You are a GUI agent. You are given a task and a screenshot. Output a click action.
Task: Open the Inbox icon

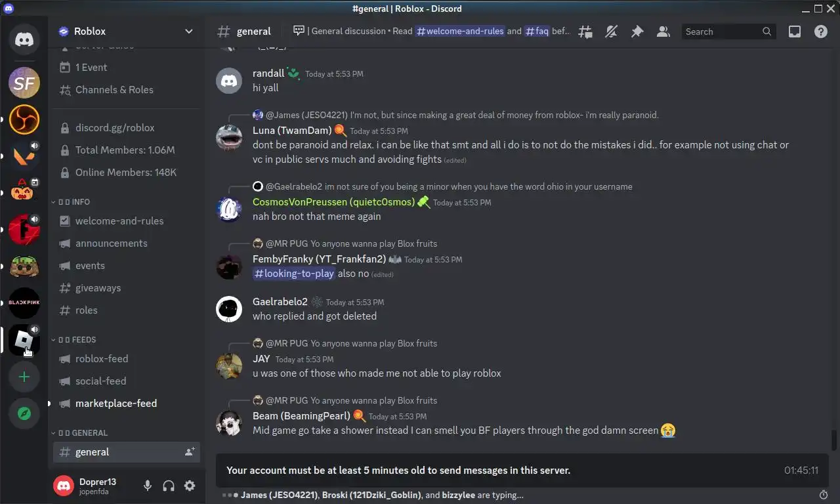tap(795, 31)
